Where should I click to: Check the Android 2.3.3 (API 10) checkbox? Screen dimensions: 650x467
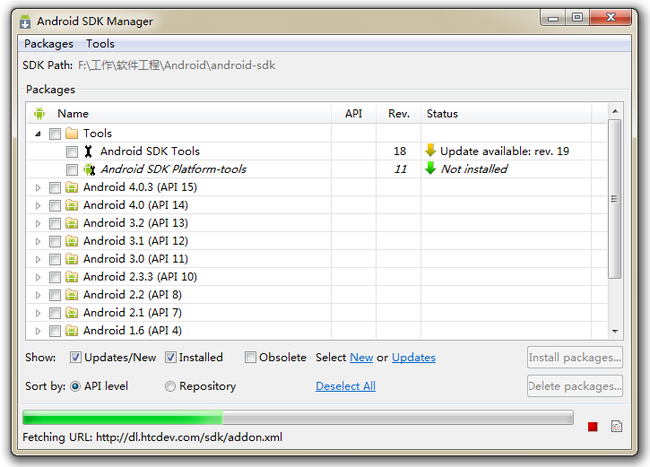click(55, 277)
